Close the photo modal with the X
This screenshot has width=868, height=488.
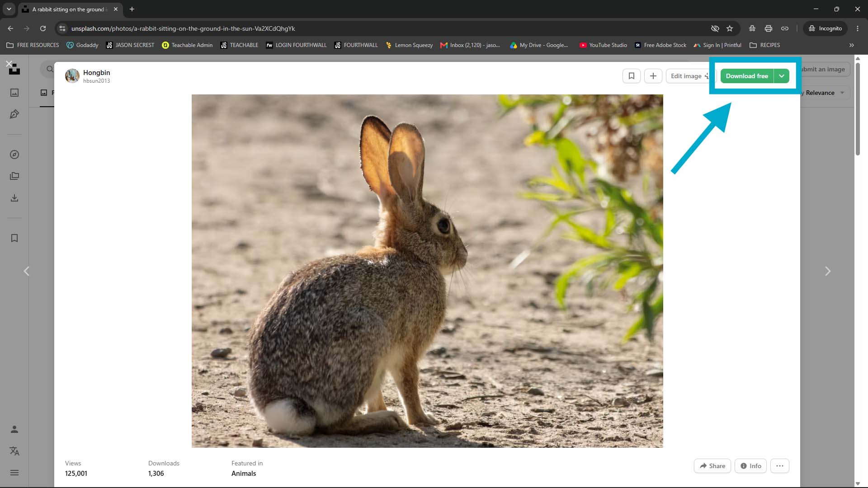[9, 63]
